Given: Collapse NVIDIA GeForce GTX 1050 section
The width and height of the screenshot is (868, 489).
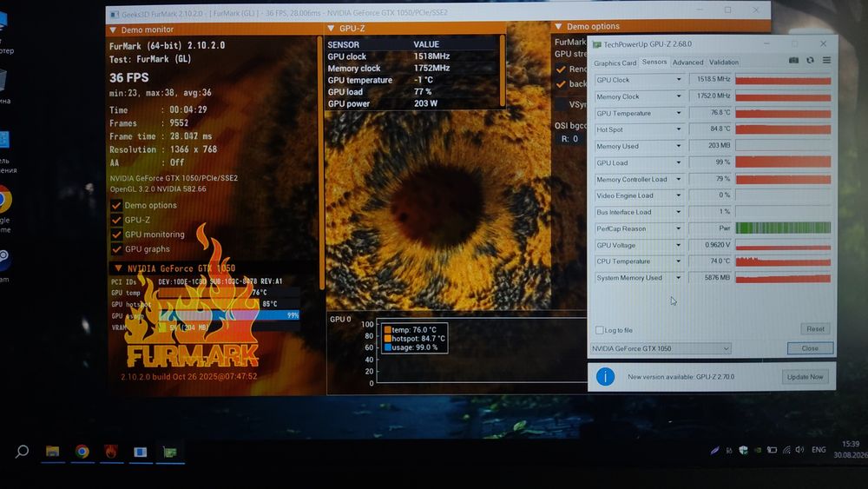Looking at the screenshot, I should click(x=118, y=268).
